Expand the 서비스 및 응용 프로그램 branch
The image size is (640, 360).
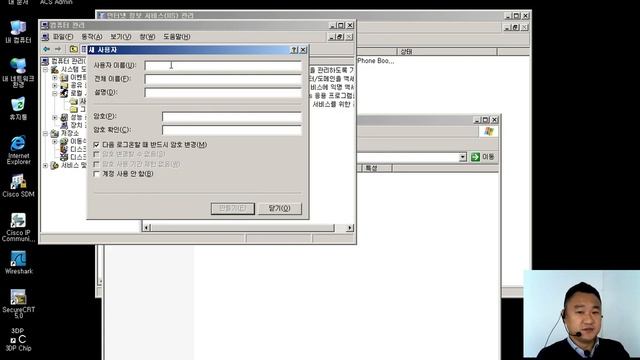click(46, 165)
